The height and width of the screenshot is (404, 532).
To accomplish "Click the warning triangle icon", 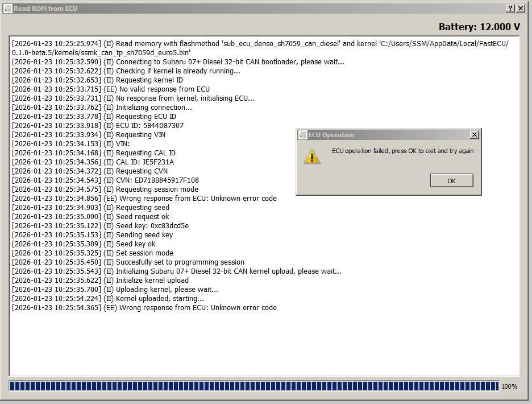I will click(x=312, y=156).
